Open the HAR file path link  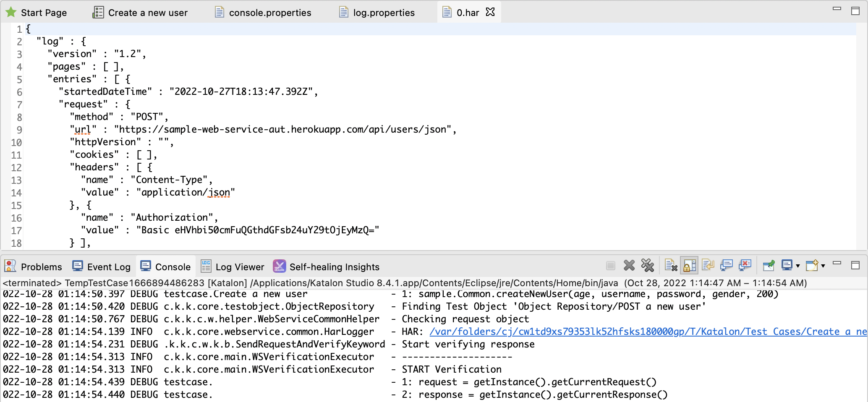click(x=646, y=332)
